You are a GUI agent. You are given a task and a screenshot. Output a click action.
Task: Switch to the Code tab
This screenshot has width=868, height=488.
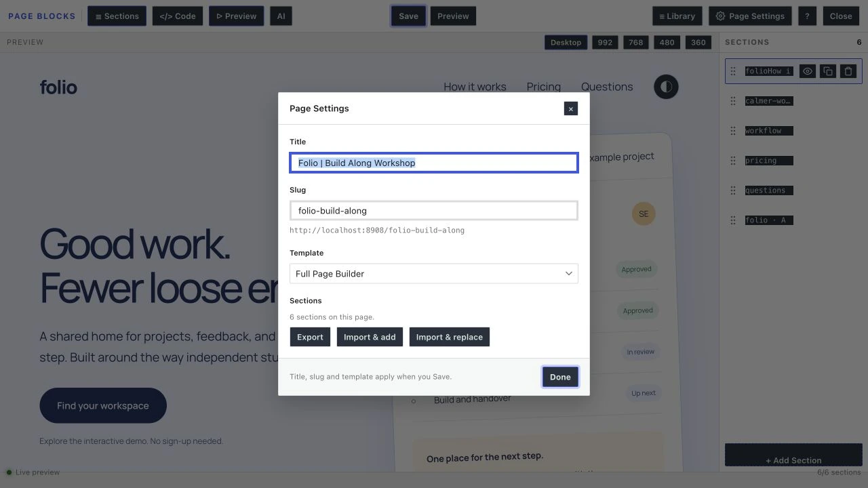178,16
